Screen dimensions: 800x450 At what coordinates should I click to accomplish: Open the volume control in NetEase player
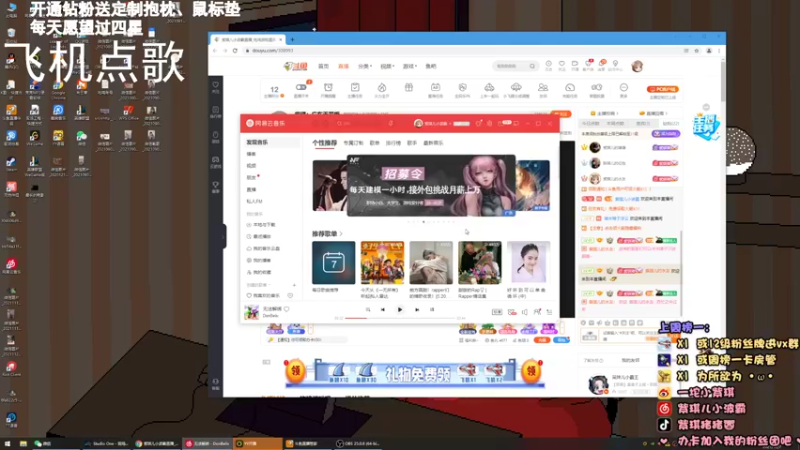pyautogui.click(x=524, y=312)
